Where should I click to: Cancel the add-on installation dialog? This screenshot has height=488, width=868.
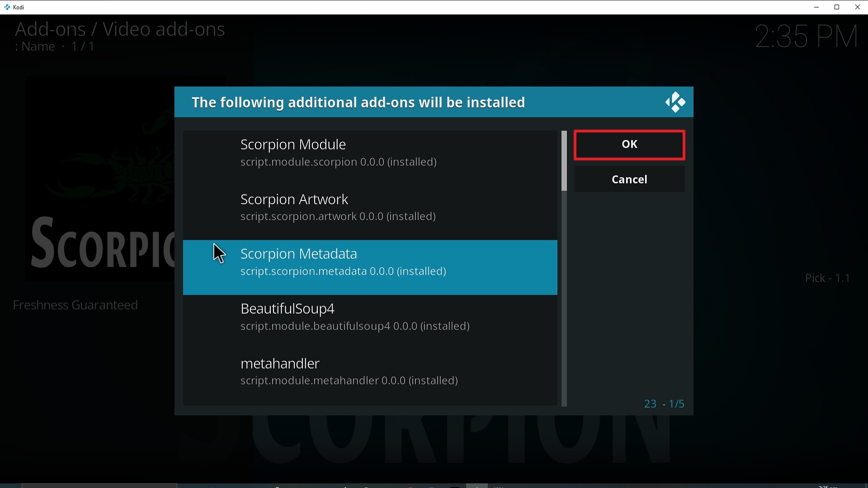coord(629,179)
